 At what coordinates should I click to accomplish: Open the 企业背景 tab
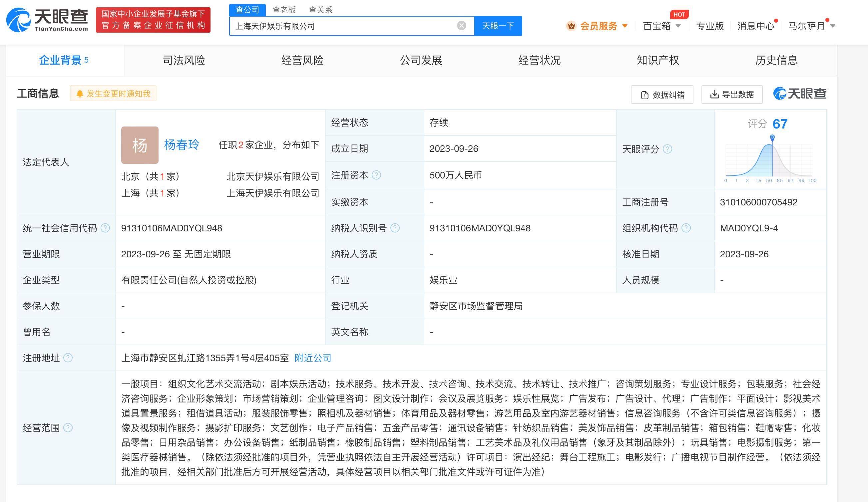(65, 60)
